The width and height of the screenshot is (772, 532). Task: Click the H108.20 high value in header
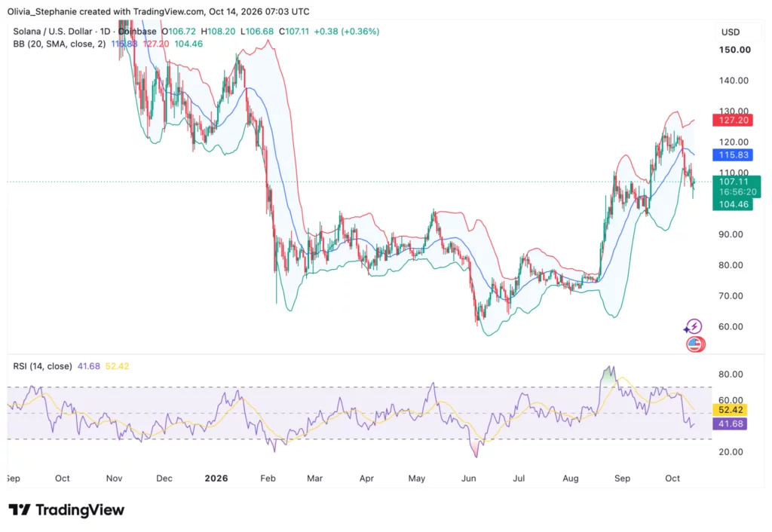point(218,32)
